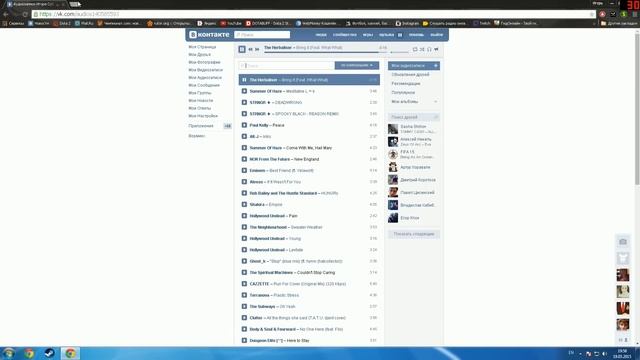The height and width of the screenshot is (360, 640).
Task: Pause playback in the top player bar
Action: coord(242,49)
